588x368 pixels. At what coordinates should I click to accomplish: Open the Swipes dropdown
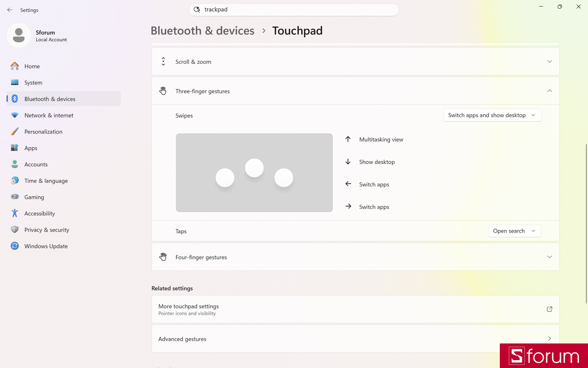click(492, 115)
